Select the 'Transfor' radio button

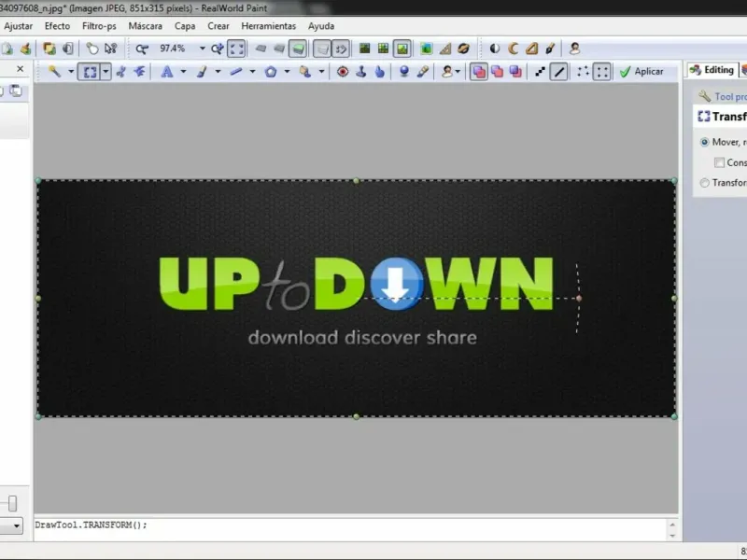pyautogui.click(x=704, y=183)
